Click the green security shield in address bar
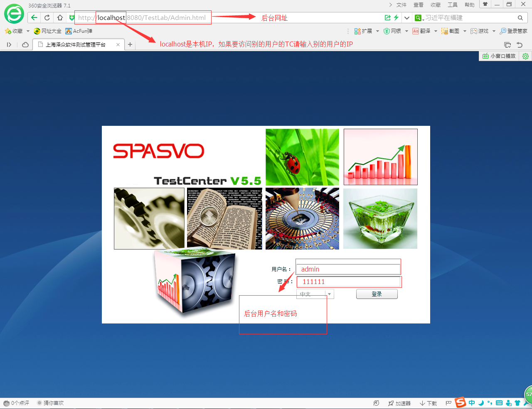The width and height of the screenshot is (532, 409). (x=71, y=17)
